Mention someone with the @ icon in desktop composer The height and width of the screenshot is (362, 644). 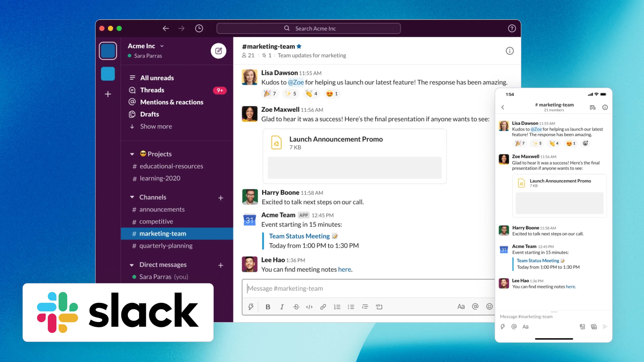(x=475, y=306)
